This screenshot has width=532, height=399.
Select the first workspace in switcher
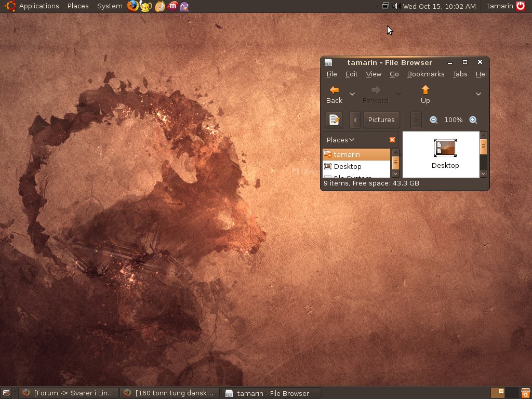click(x=497, y=393)
